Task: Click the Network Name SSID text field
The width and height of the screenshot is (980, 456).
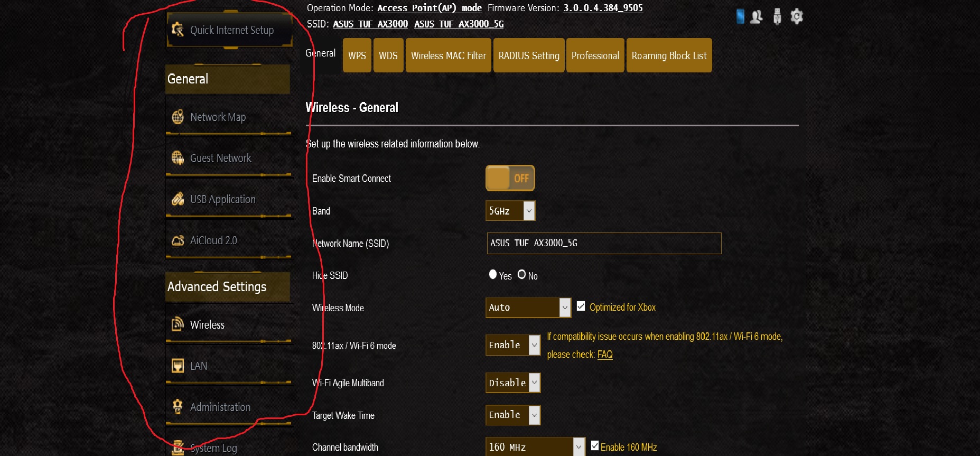Action: click(x=604, y=243)
